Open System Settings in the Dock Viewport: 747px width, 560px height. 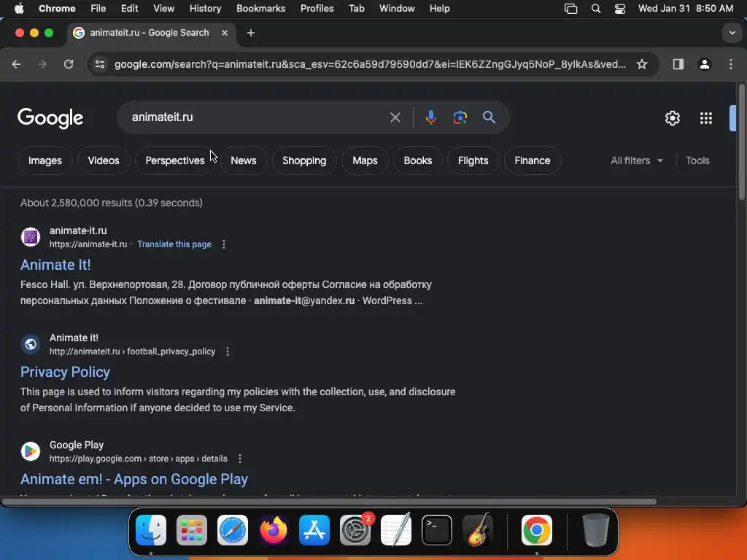[x=355, y=530]
